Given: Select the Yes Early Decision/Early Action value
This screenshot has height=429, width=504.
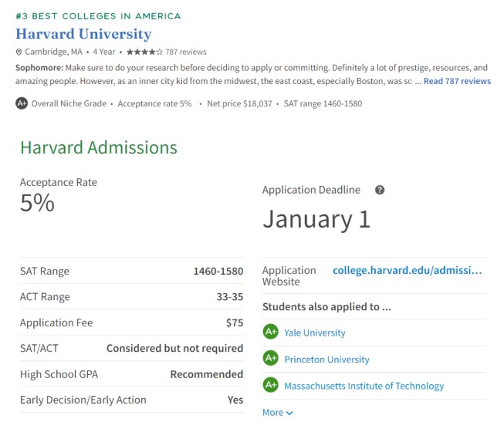Looking at the screenshot, I should coord(235,400).
